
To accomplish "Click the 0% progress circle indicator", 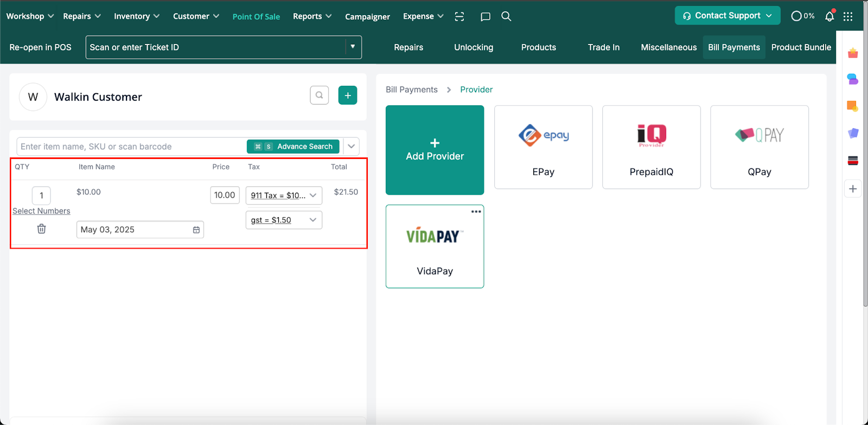I will coord(803,16).
